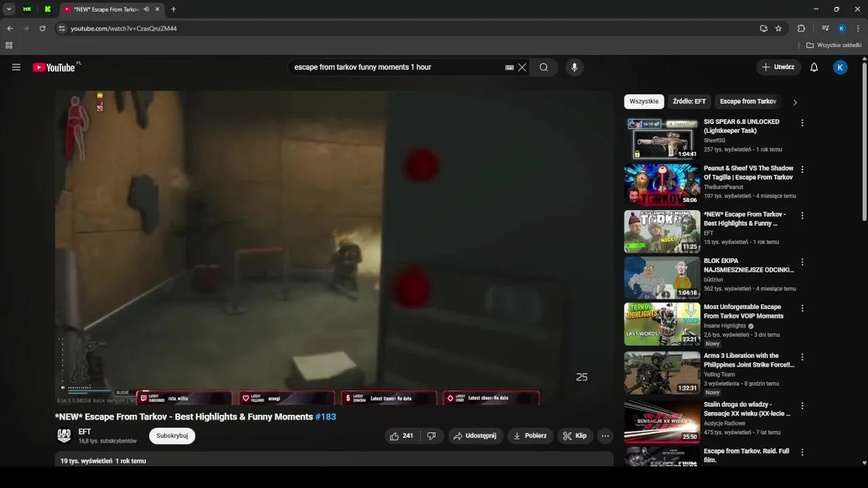Select the Źródło: EFT filter chip
This screenshot has width=868, height=488.
(689, 102)
